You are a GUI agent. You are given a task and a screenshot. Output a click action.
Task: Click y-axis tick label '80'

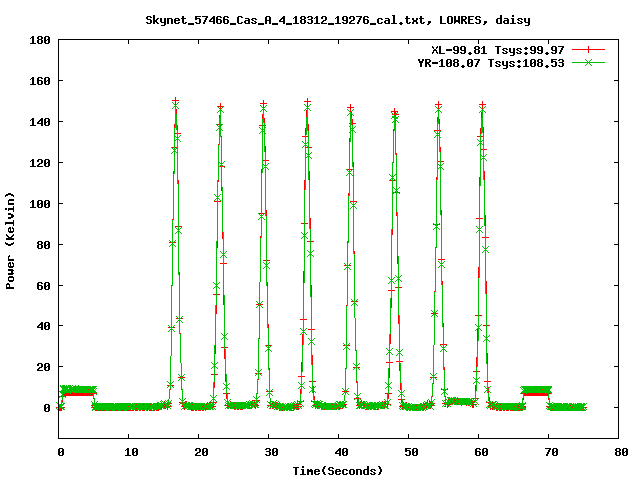[43, 244]
